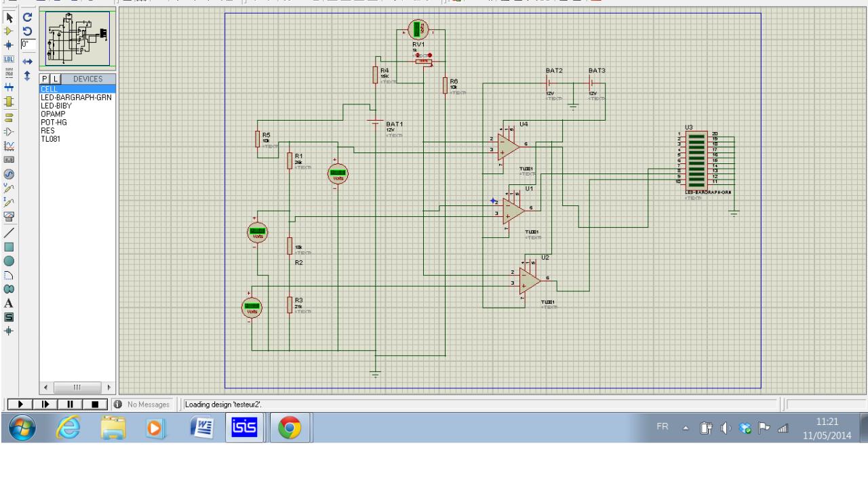Click the rotation angle field

click(28, 45)
